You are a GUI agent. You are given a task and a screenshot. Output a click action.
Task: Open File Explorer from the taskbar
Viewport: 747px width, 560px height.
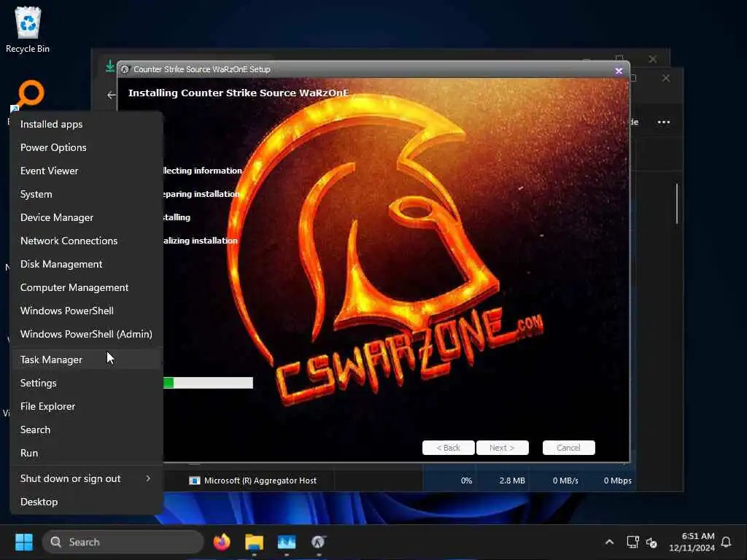click(x=254, y=542)
